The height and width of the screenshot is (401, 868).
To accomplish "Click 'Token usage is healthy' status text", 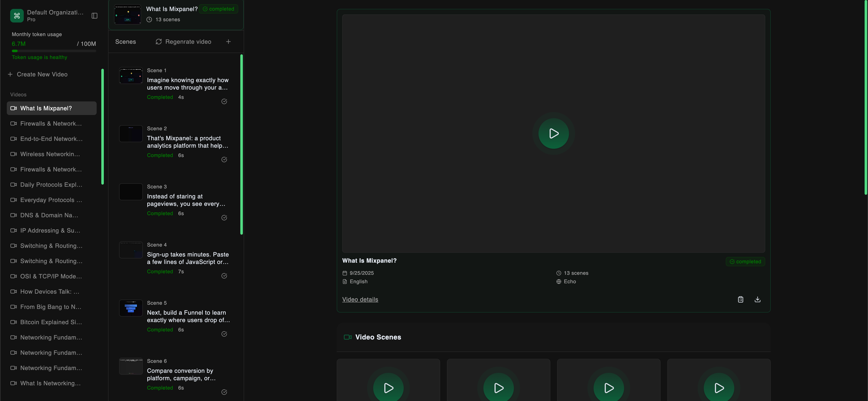I will click(39, 57).
